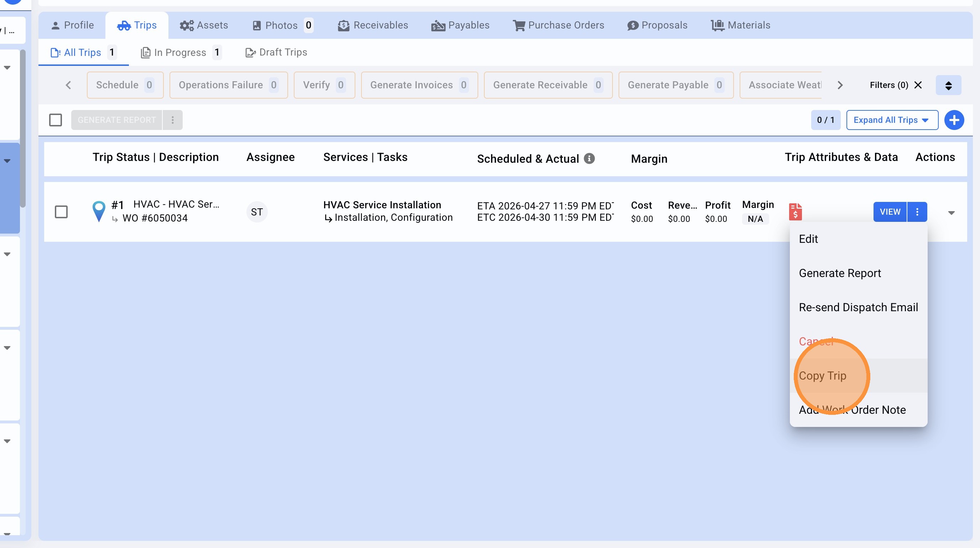Click the blue plus add trip icon
This screenshot has width=980, height=548.
coord(954,120)
